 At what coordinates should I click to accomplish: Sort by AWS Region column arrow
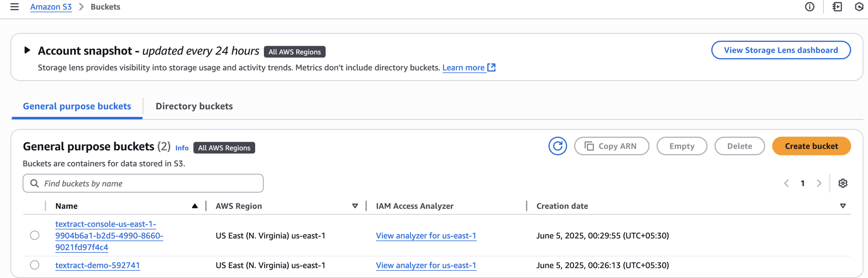[355, 206]
